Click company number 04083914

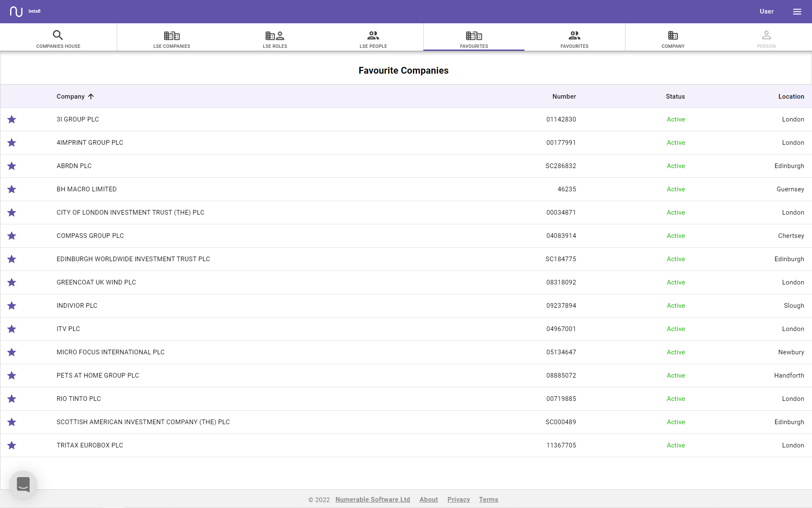click(561, 236)
